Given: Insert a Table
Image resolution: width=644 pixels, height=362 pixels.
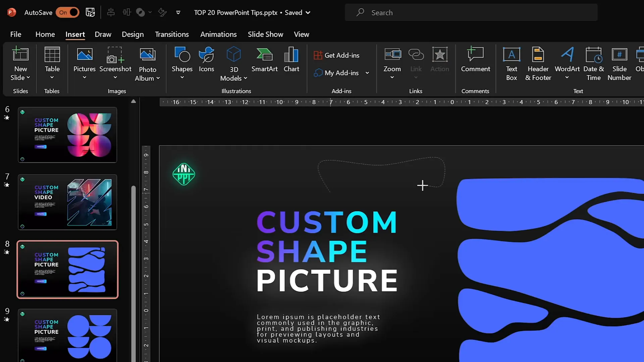Looking at the screenshot, I should coord(52,64).
